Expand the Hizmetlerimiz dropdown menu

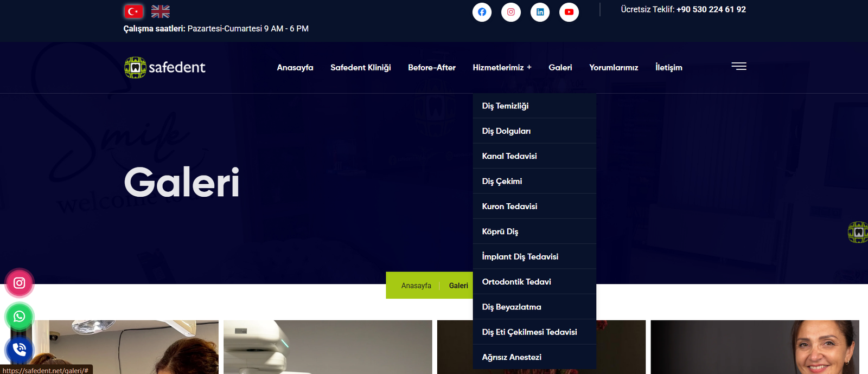click(502, 68)
